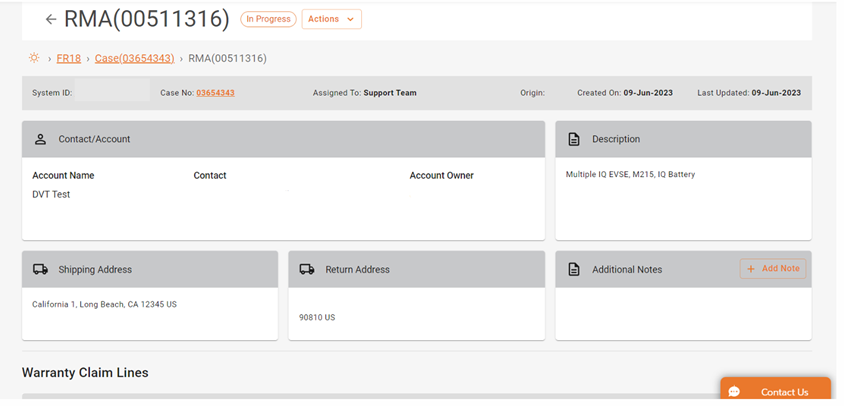Click the DVT Test account name
The height and width of the screenshot is (406, 844).
51,194
